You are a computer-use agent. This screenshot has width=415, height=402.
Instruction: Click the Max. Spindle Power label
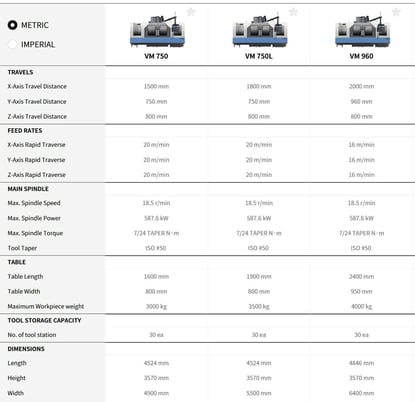coord(34,218)
